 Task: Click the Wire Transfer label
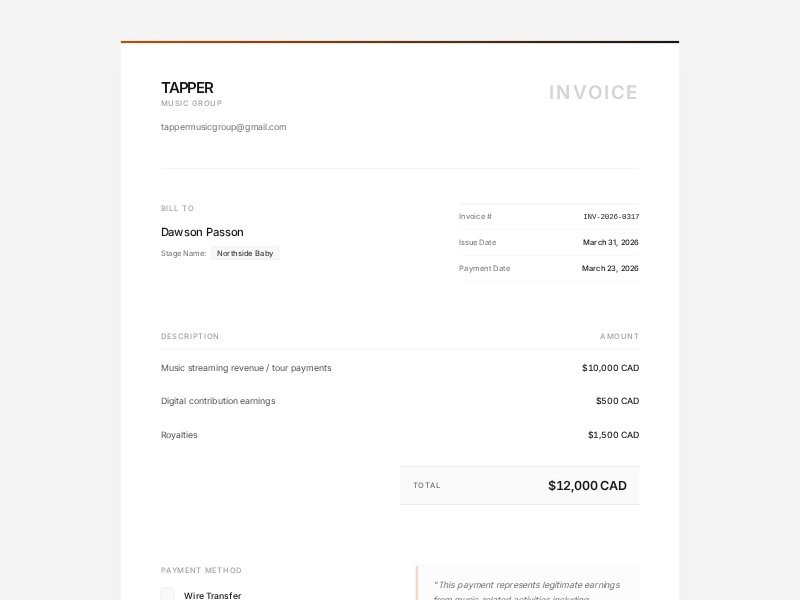[212, 595]
